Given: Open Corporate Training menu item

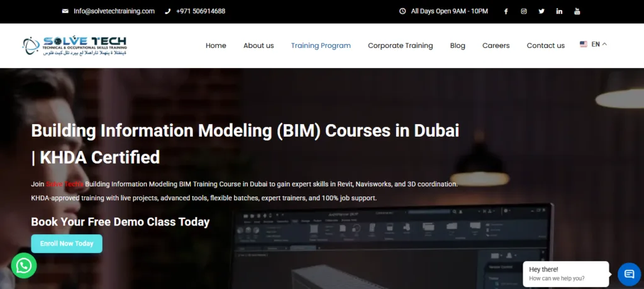Looking at the screenshot, I should tap(400, 45).
